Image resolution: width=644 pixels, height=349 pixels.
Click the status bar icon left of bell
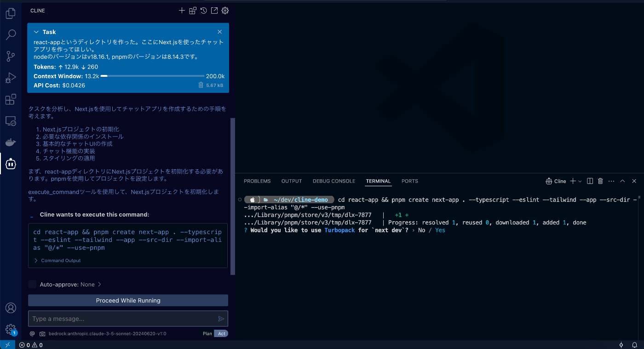[621, 345]
